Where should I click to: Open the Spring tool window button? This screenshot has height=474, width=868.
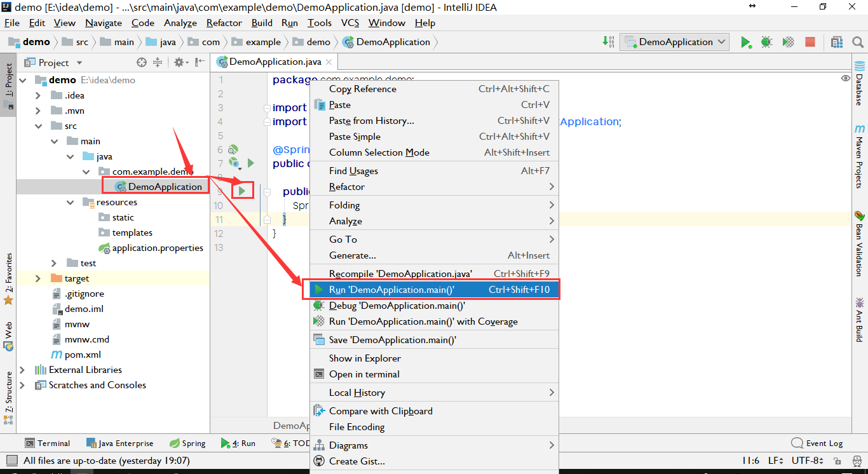(x=187, y=443)
